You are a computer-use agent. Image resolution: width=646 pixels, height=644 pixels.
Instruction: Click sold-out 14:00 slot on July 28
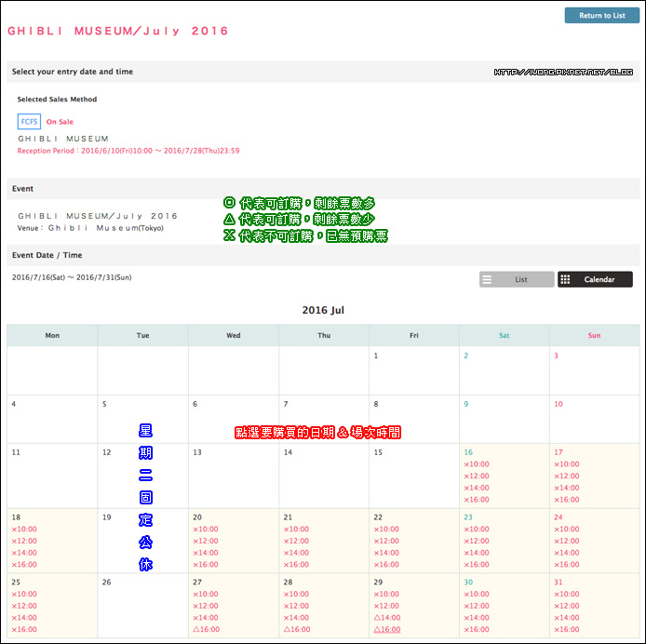(x=296, y=617)
